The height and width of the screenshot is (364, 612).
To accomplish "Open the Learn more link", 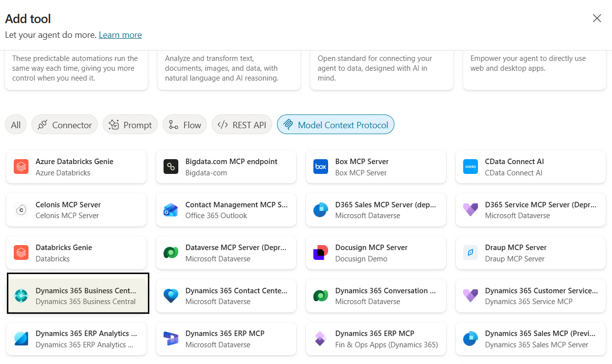I will coord(120,35).
